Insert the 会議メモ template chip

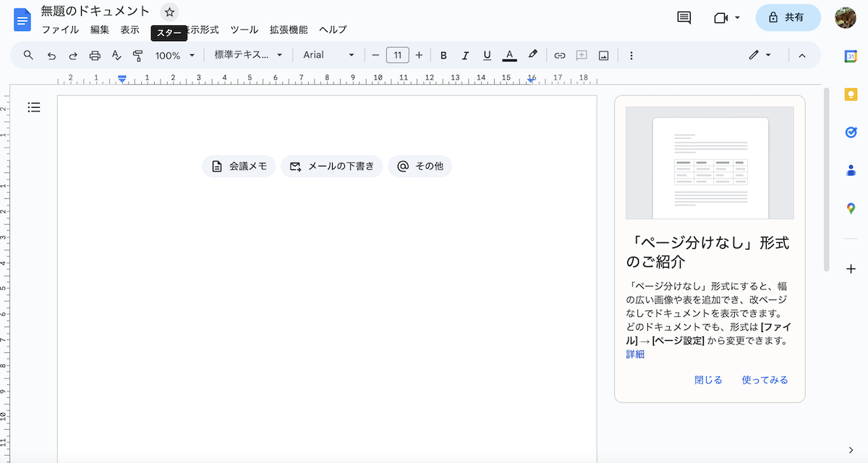[239, 166]
